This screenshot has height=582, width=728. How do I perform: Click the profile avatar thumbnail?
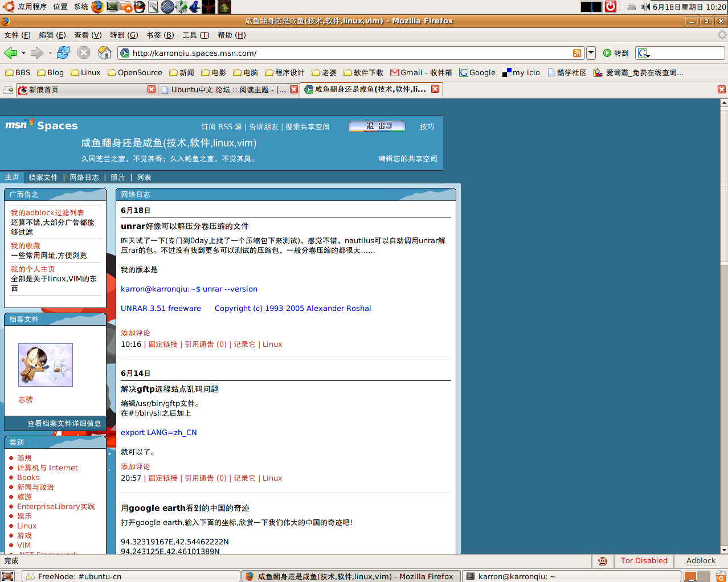coord(46,365)
